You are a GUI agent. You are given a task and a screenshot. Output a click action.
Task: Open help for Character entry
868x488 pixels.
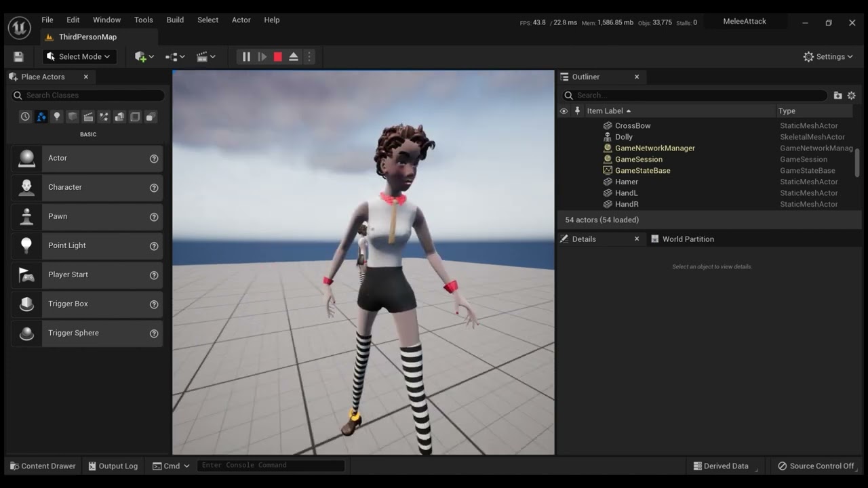tap(154, 188)
